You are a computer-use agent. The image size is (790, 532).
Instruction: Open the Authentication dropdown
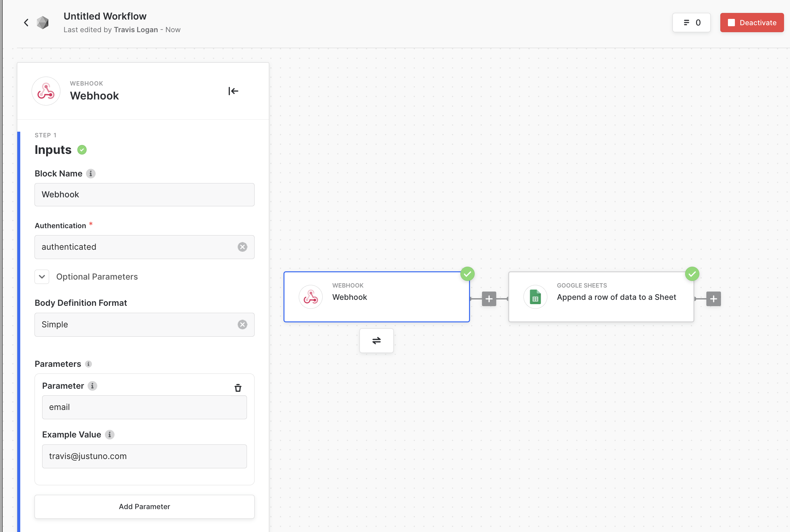pos(136,247)
